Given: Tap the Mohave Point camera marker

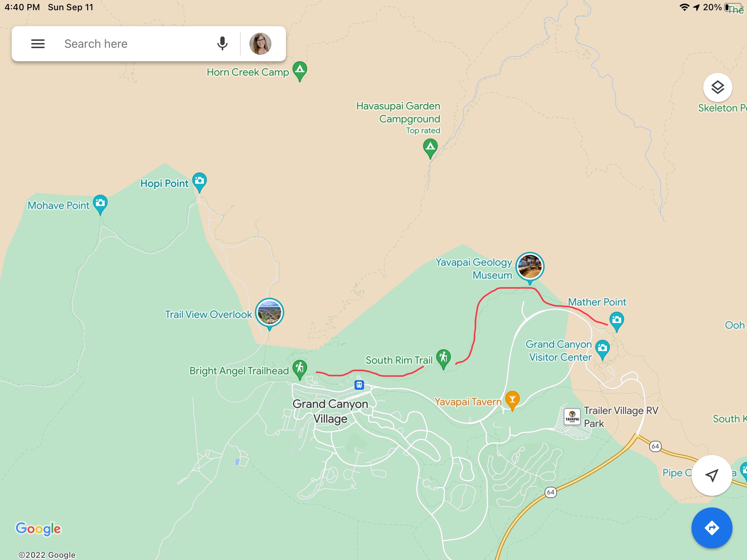Looking at the screenshot, I should [100, 204].
